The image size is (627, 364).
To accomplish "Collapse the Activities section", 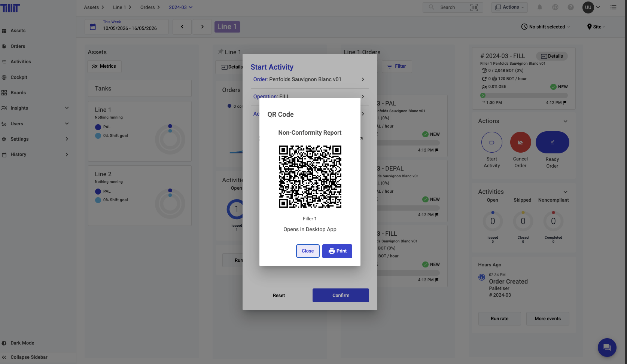I will click(566, 192).
